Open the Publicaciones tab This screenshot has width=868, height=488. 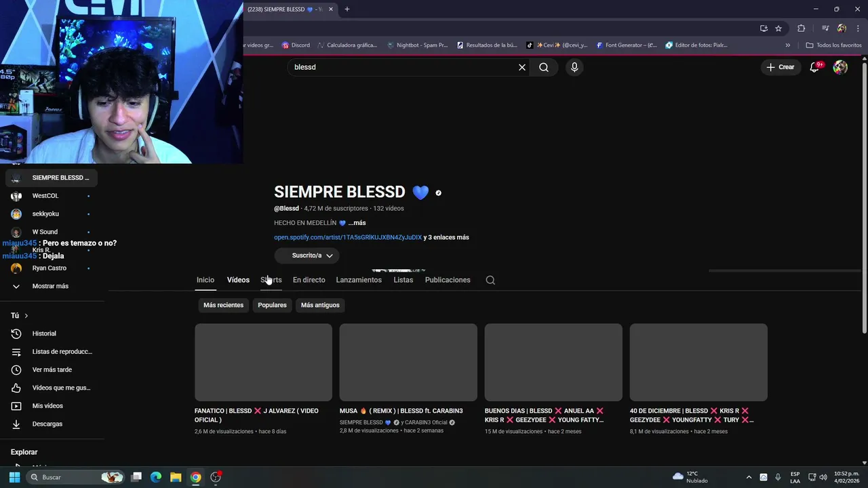448,280
